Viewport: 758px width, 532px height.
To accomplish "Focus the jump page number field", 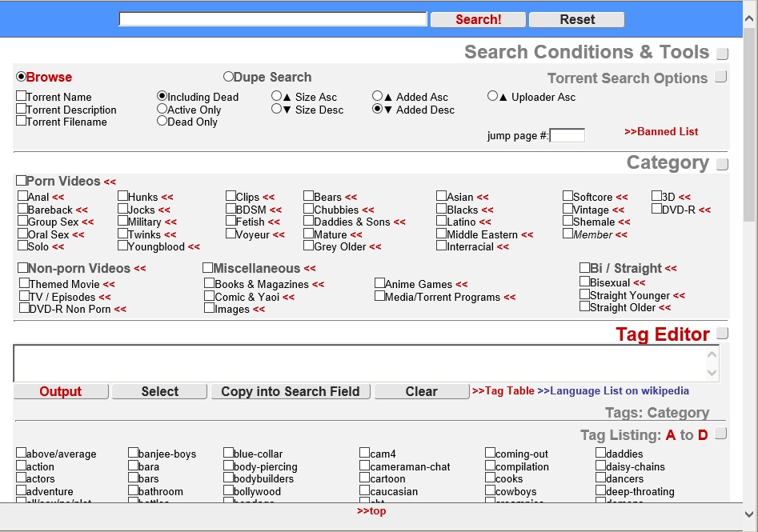I will pos(567,135).
